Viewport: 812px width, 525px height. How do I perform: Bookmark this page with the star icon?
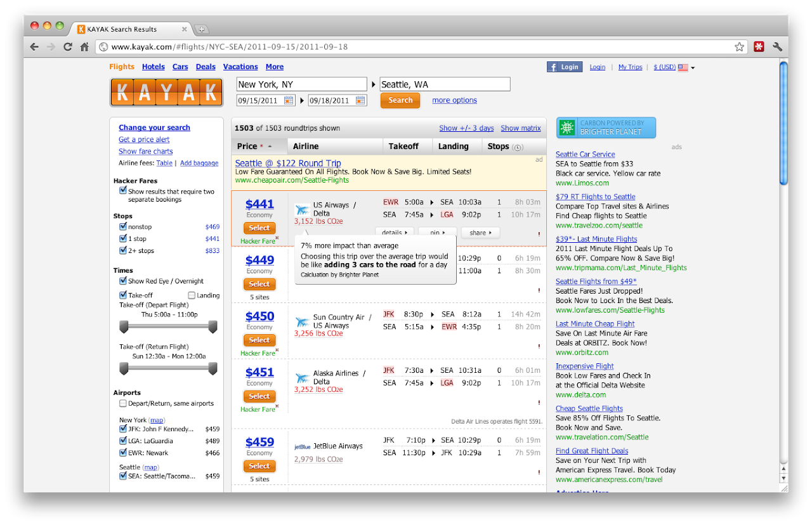pos(739,47)
